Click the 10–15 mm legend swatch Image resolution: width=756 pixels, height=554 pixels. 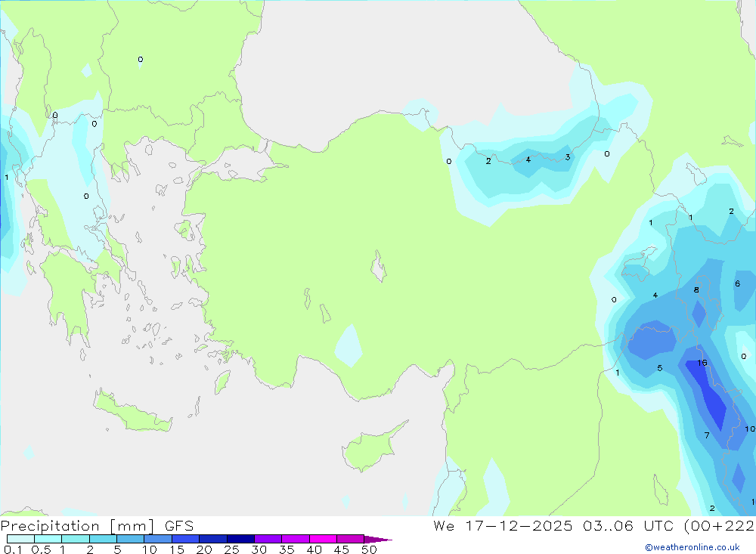pos(158,539)
